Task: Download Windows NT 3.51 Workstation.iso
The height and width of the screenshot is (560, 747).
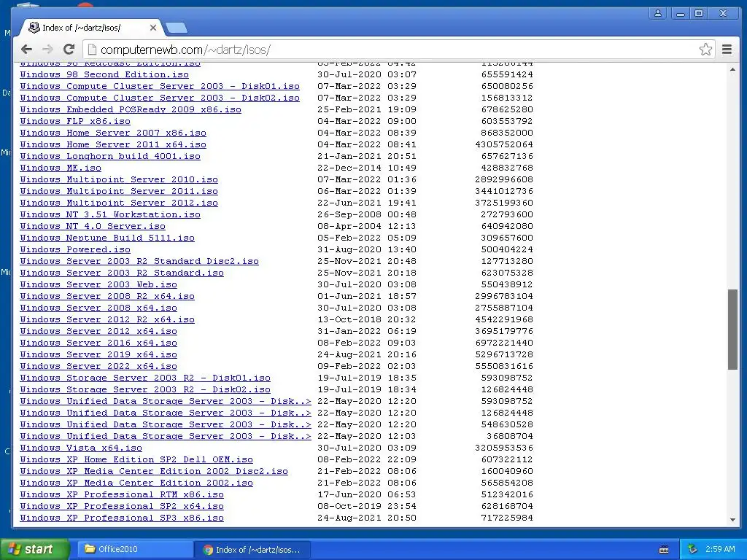Action: (x=110, y=215)
